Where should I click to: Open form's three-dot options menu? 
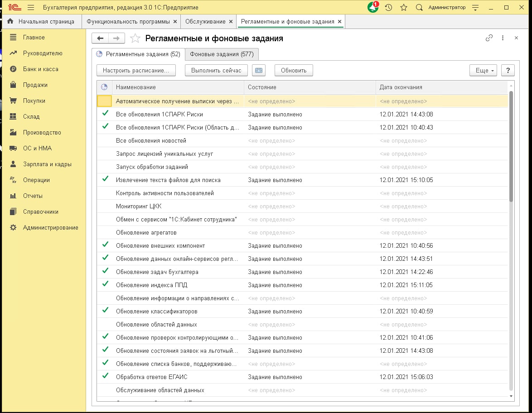tap(503, 38)
